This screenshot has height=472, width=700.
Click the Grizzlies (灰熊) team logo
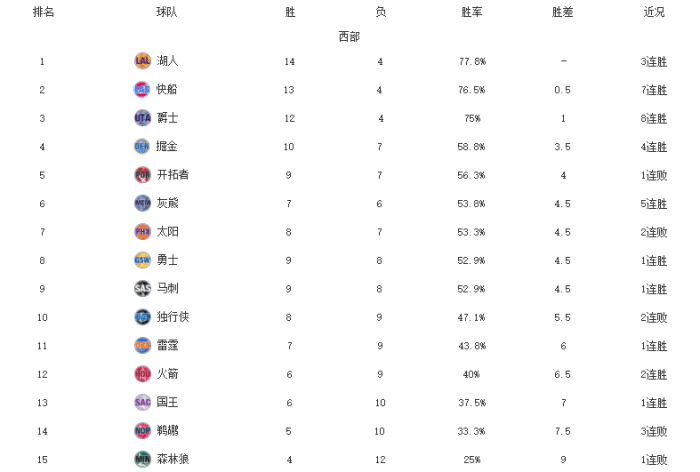[142, 203]
